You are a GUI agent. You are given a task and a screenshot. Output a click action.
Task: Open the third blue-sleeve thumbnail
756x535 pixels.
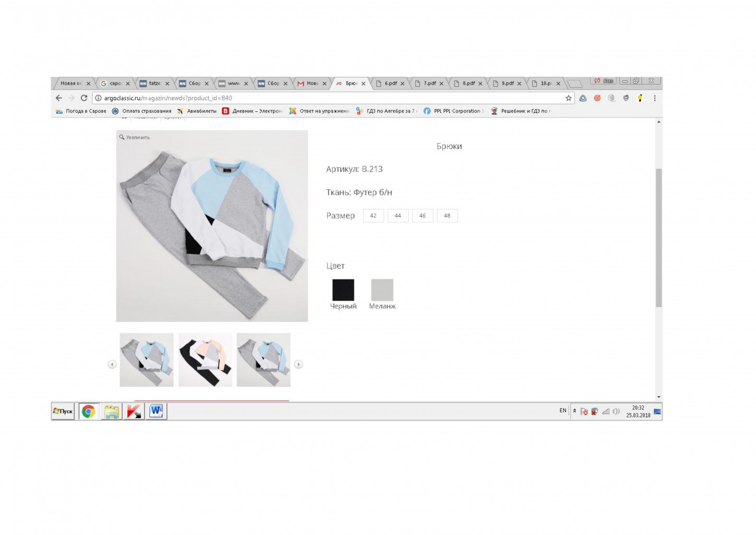pos(264,360)
